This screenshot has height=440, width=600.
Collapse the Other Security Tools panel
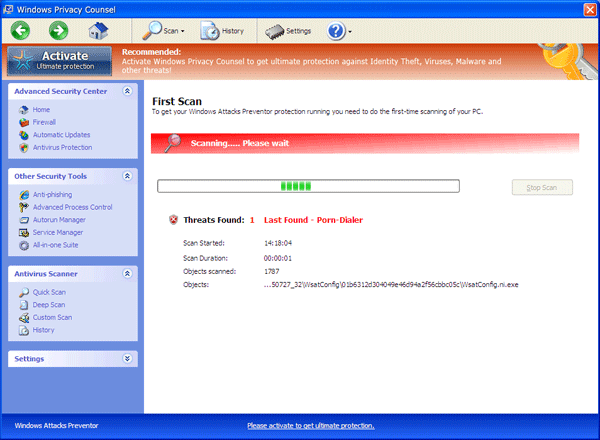click(127, 176)
